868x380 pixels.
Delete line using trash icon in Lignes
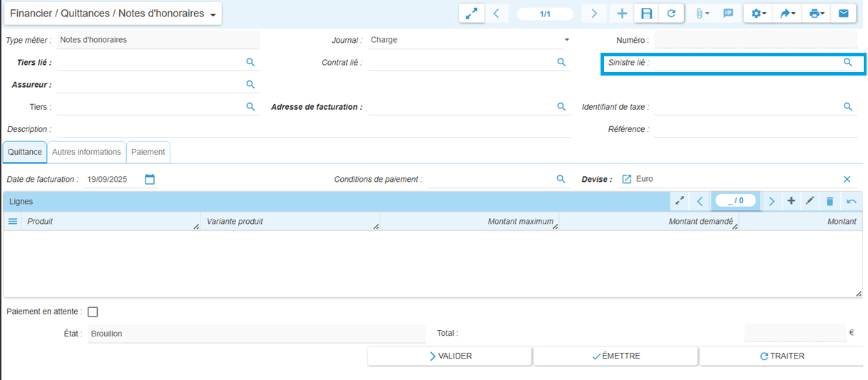[x=830, y=201]
